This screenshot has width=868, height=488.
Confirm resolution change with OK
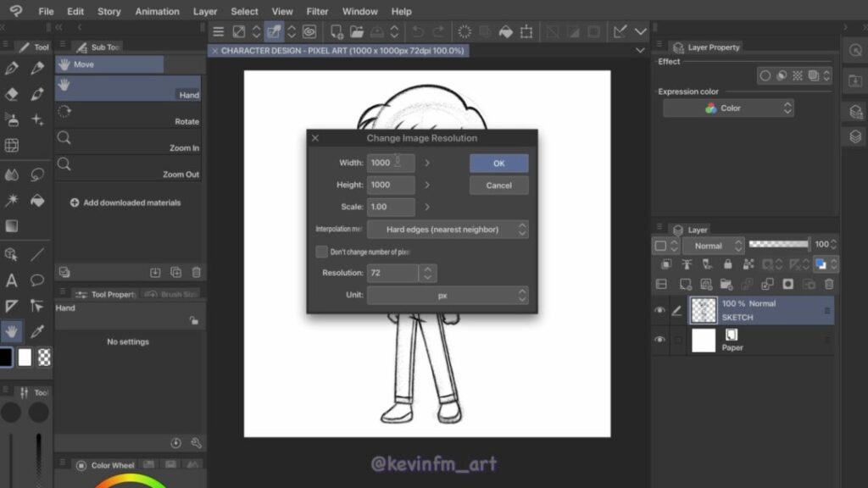click(498, 164)
